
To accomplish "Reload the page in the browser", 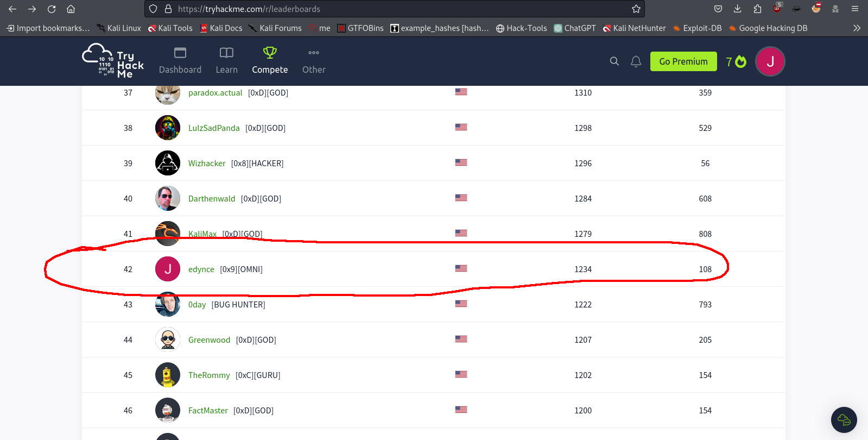I will coord(52,9).
